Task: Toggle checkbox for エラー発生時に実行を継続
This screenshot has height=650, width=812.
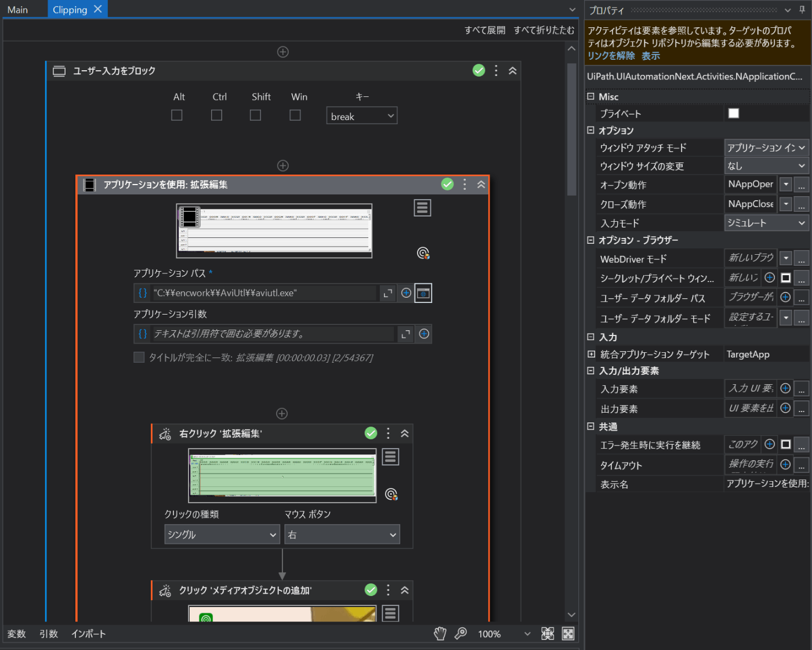Action: point(786,445)
